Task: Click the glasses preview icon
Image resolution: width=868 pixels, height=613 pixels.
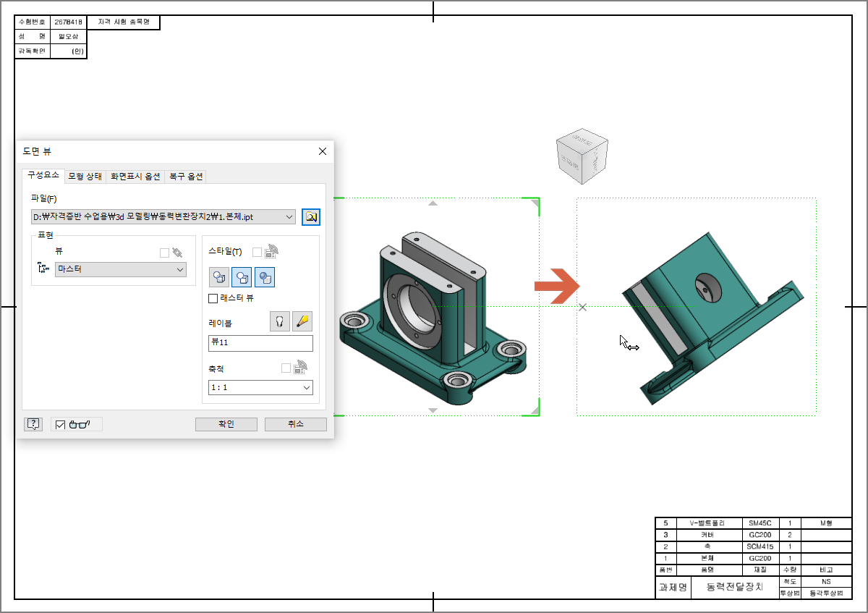Action: 79,425
